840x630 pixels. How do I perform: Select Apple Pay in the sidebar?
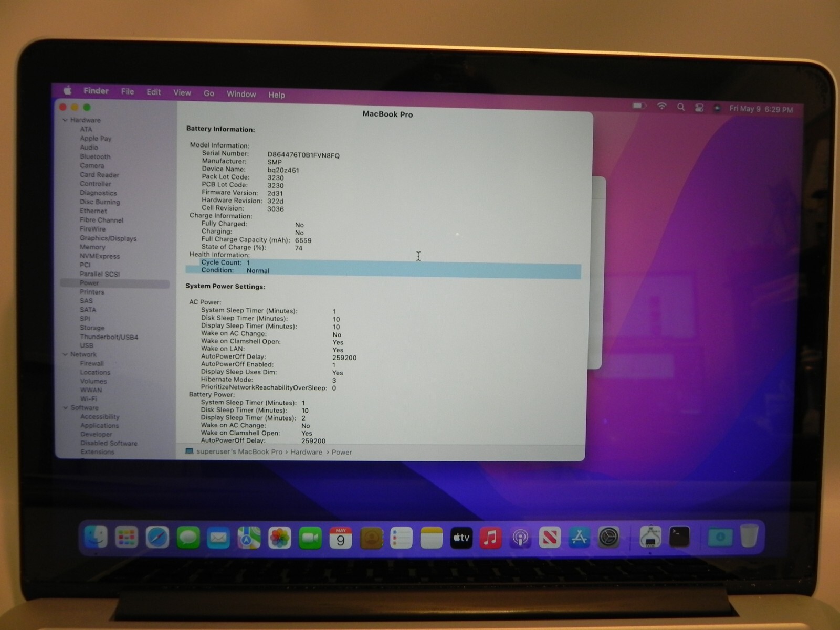96,139
